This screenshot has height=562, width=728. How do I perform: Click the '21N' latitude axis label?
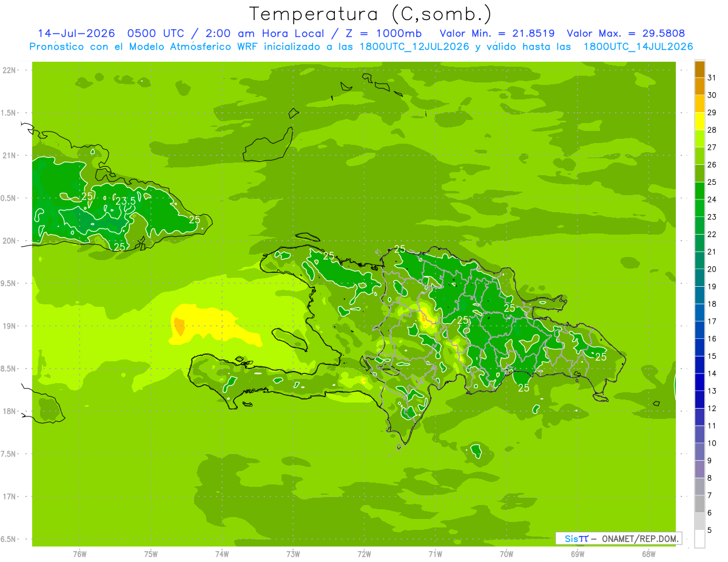click(9, 156)
